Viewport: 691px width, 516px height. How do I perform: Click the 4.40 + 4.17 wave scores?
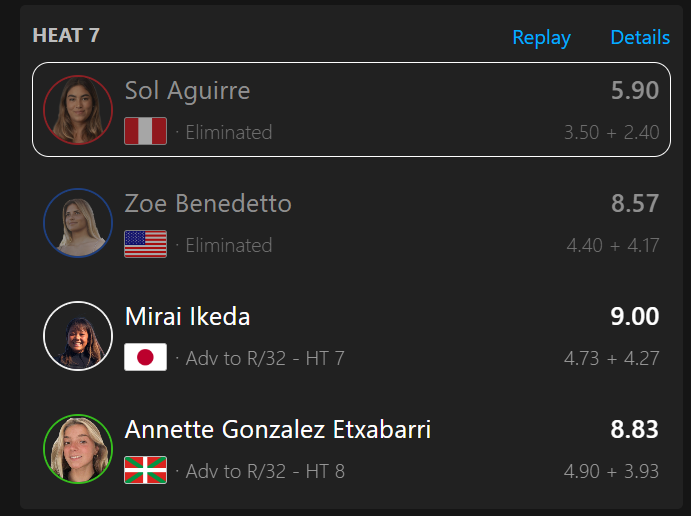(x=613, y=245)
